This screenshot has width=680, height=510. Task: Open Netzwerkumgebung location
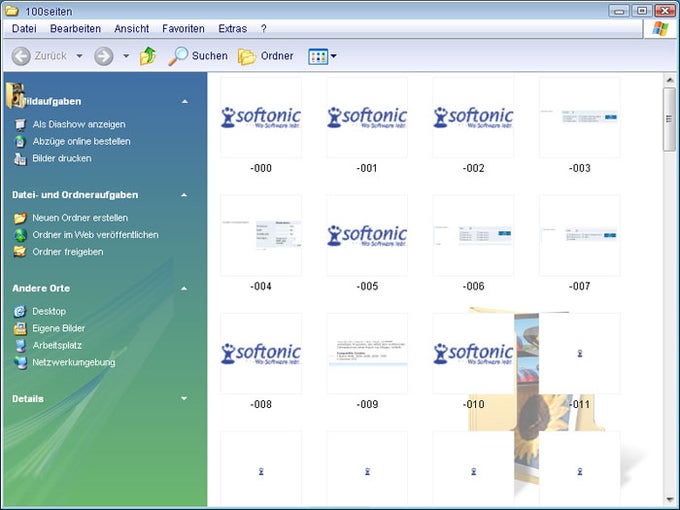point(74,363)
